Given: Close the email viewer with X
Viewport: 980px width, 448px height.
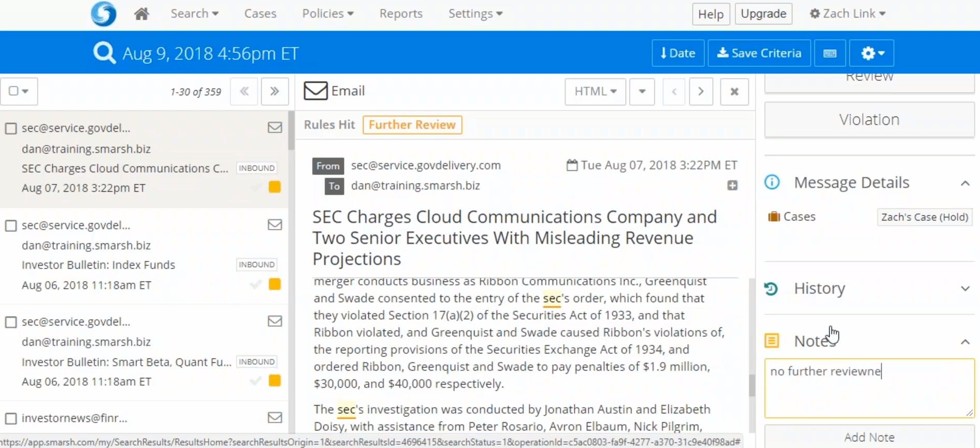Looking at the screenshot, I should (x=734, y=91).
